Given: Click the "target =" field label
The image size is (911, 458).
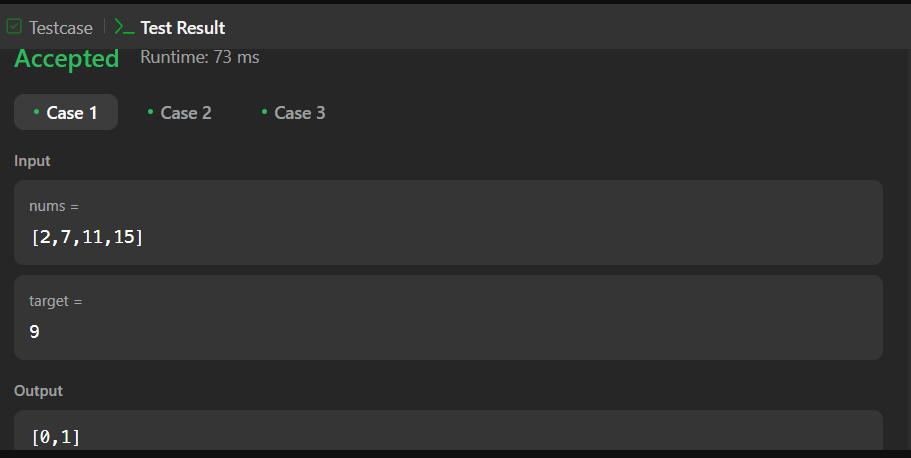Looking at the screenshot, I should (x=56, y=300).
